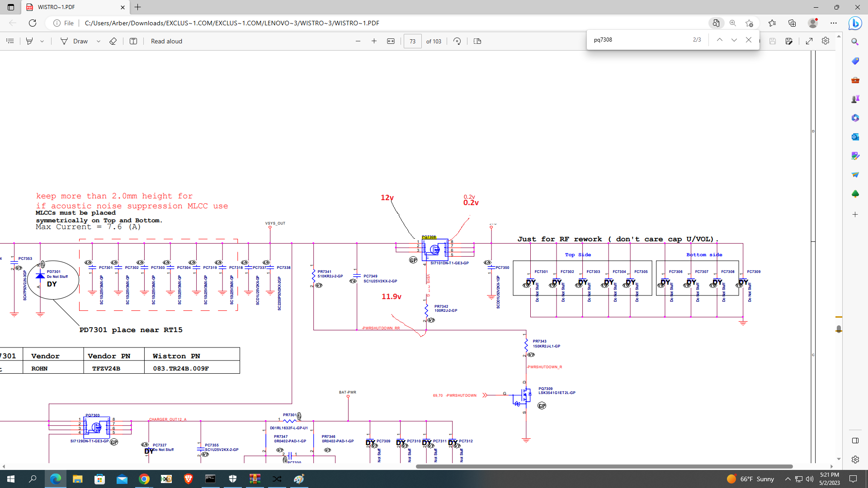This screenshot has height=488, width=868.
Task: Open sidebar Drop paper plane icon
Action: pyautogui.click(x=855, y=175)
